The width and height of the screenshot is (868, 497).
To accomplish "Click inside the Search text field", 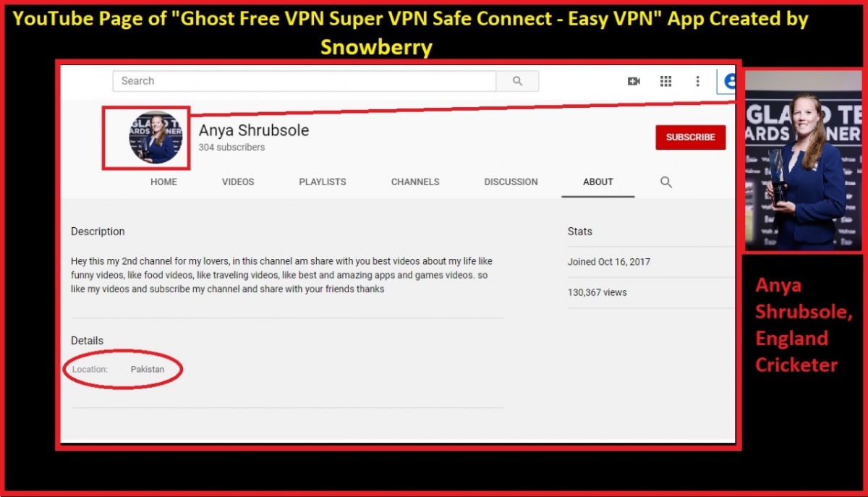I will click(305, 81).
